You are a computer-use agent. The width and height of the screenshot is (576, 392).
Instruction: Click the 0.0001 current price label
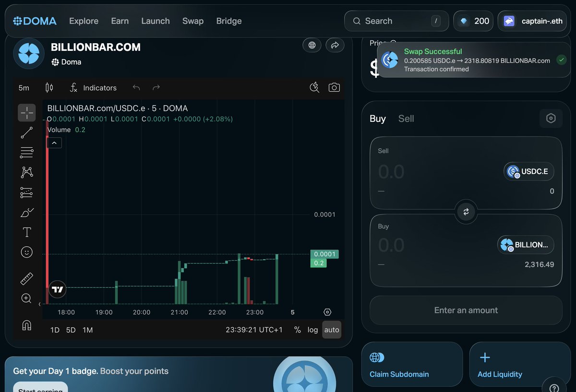click(x=324, y=254)
